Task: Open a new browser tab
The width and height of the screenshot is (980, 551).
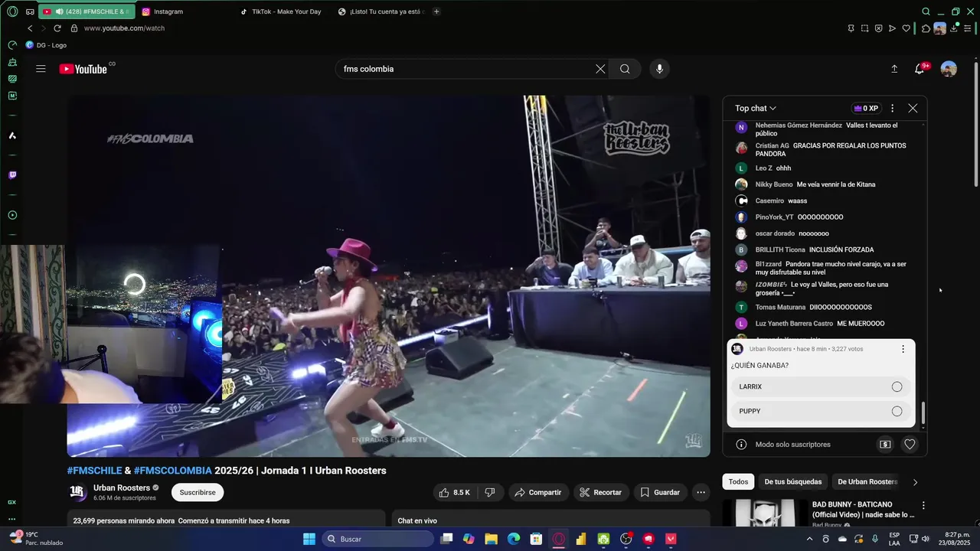Action: 436,11
